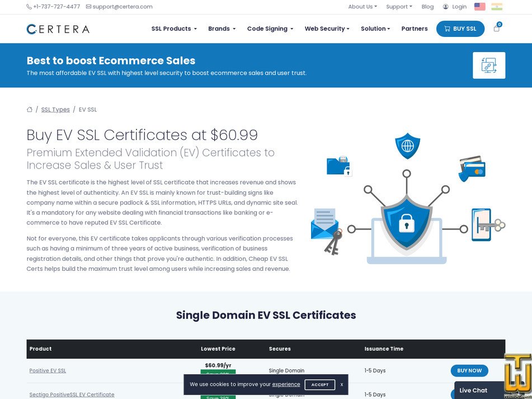Click the home breadcrumb icon
The width and height of the screenshot is (532, 399).
point(29,109)
